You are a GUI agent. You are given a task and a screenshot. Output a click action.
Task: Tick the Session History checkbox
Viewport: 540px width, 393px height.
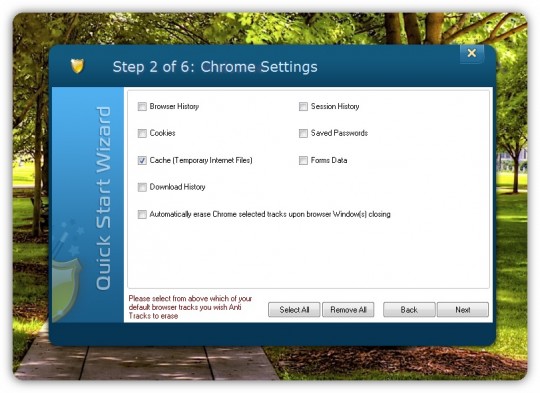click(303, 106)
